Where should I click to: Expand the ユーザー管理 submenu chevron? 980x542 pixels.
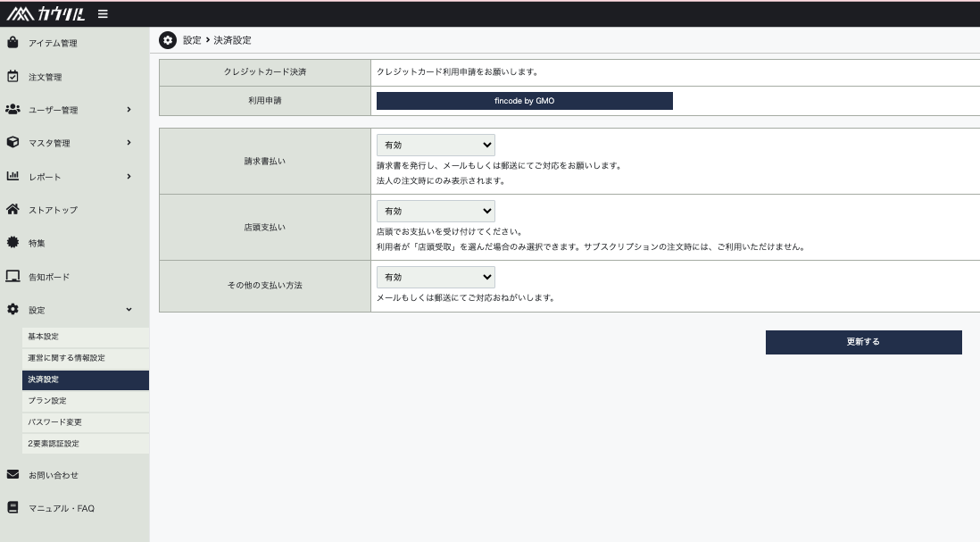coord(129,110)
